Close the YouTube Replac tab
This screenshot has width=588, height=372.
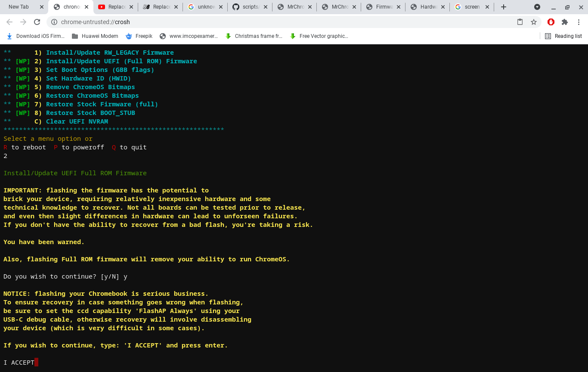[131, 7]
